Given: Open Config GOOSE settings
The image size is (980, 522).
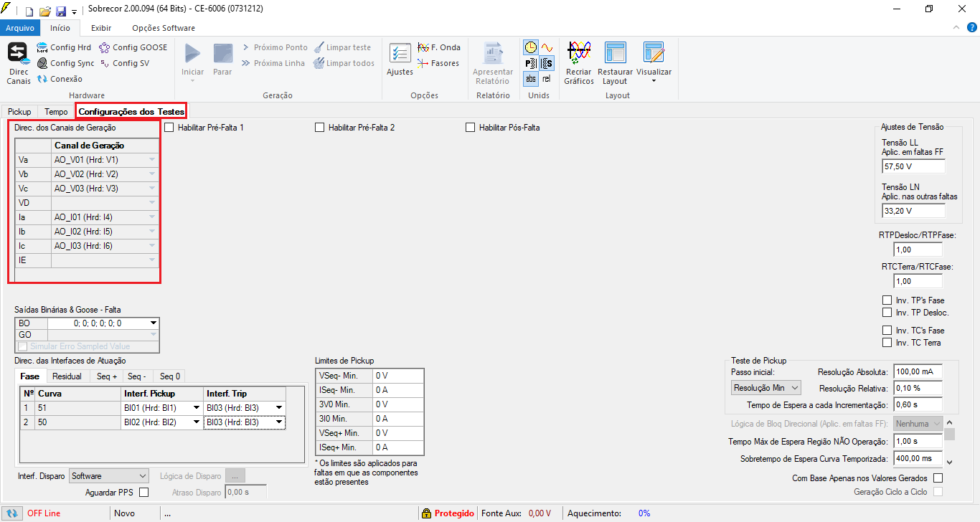Looking at the screenshot, I should pyautogui.click(x=133, y=47).
